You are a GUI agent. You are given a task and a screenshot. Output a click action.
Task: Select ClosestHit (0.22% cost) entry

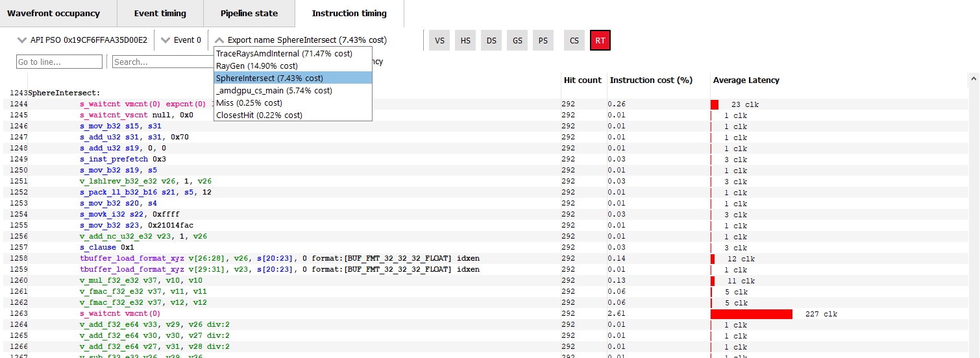pyautogui.click(x=259, y=115)
